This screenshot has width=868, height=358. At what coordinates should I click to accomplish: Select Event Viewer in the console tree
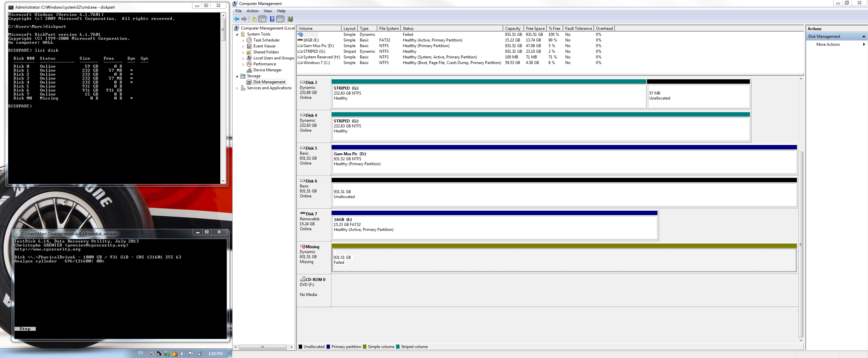(264, 46)
